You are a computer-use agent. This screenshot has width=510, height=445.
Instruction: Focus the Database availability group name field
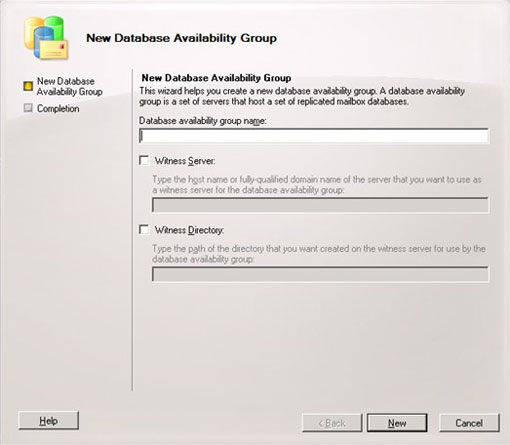[x=314, y=136]
